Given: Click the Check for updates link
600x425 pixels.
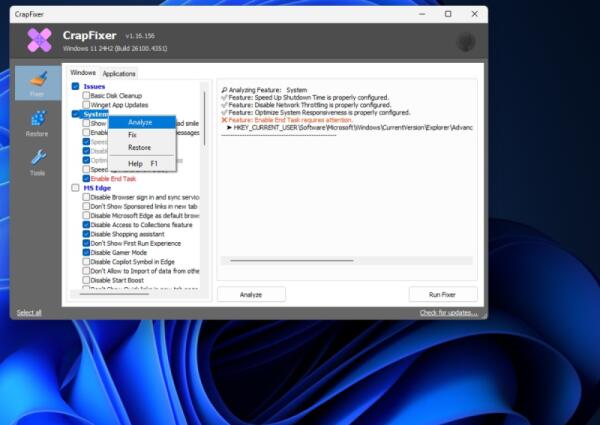Looking at the screenshot, I should click(448, 313).
